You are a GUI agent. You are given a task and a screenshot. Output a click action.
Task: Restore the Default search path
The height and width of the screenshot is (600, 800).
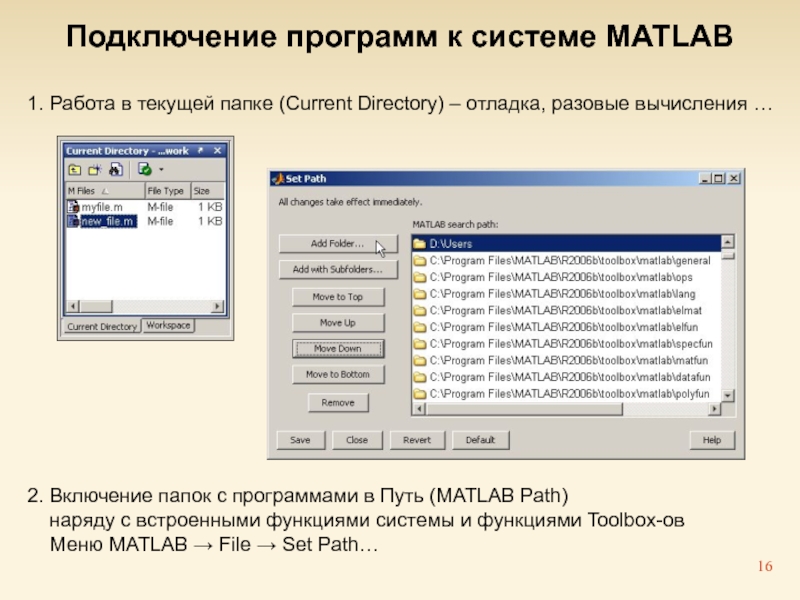(480, 440)
